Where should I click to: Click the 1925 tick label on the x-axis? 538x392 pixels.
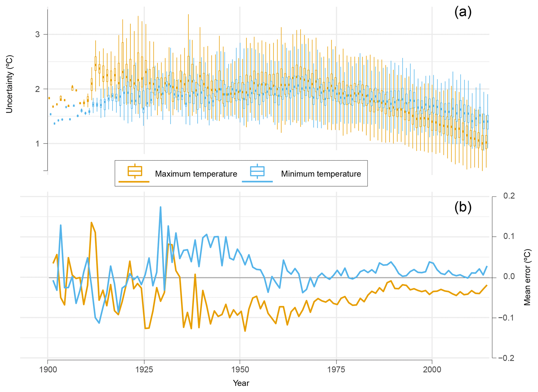tap(144, 370)
